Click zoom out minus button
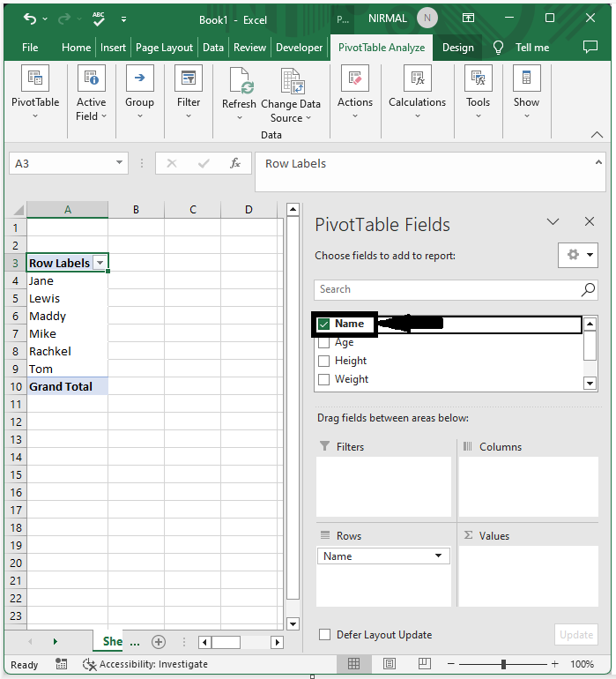The width and height of the screenshot is (616, 679). tap(450, 663)
